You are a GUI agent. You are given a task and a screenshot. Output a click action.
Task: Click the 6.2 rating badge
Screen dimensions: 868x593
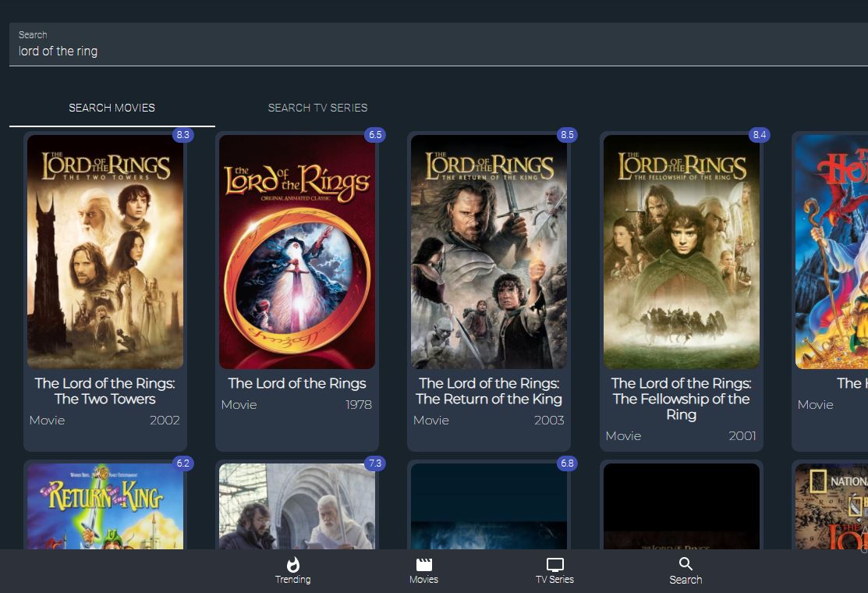(x=182, y=463)
